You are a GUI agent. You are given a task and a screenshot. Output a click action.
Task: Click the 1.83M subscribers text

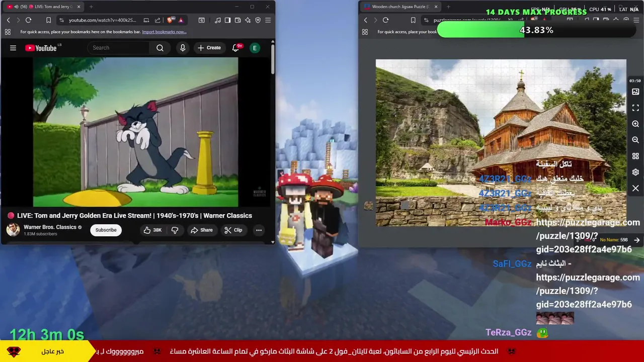40,234
